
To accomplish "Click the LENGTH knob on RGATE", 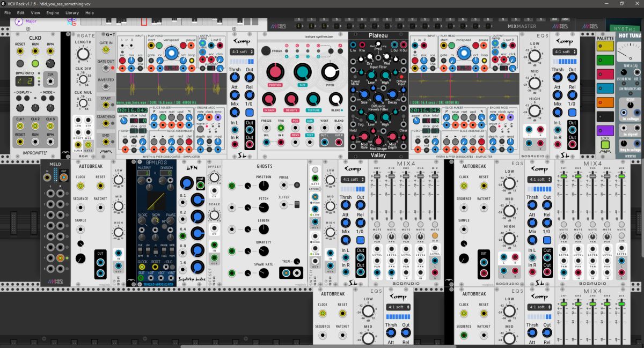I will click(83, 54).
